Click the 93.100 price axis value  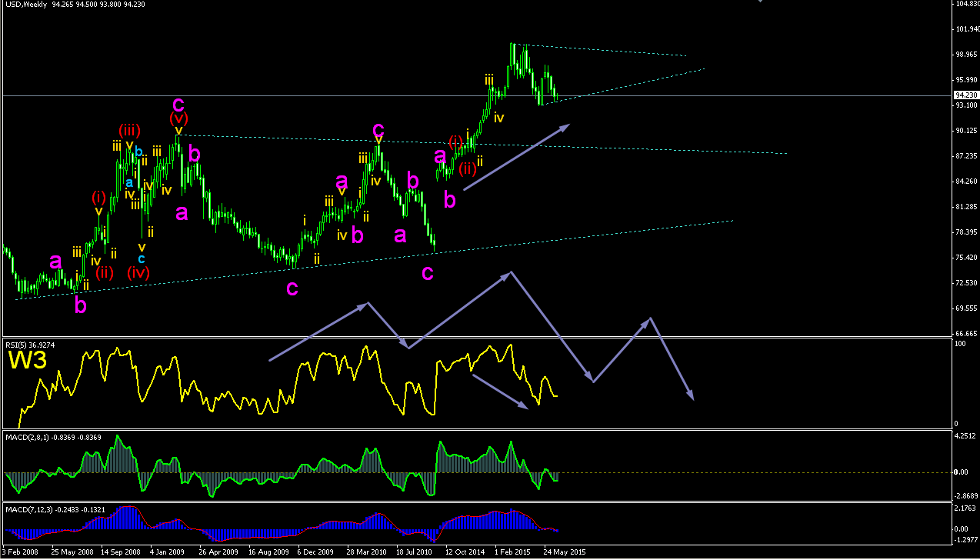[965, 105]
